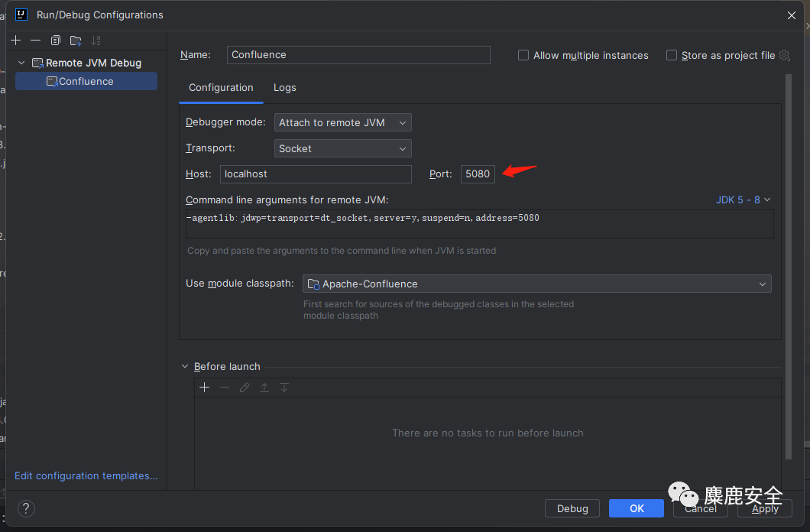Click the dialog's vertical scrollbar
The image size is (810, 532).
coord(789,266)
